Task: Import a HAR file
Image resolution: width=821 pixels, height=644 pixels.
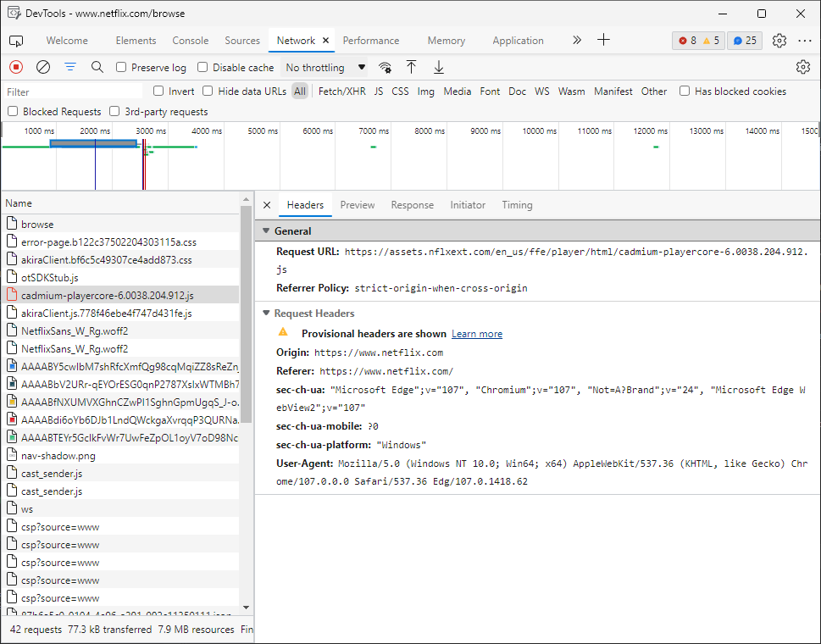Action: click(x=411, y=67)
